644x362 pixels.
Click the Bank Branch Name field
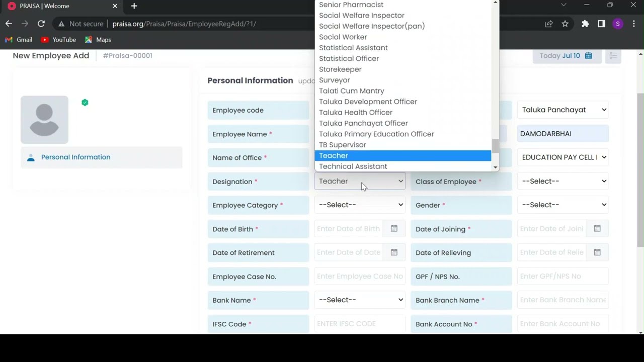click(x=563, y=300)
